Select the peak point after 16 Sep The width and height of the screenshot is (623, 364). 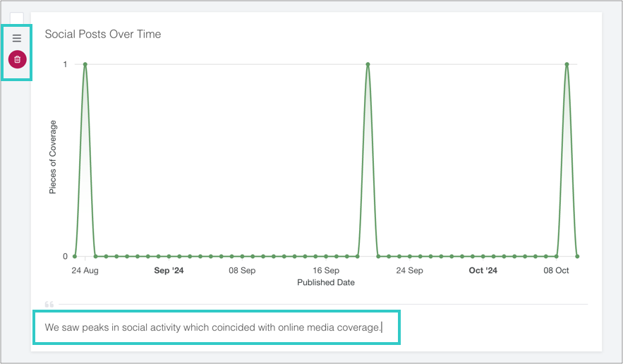pos(368,64)
